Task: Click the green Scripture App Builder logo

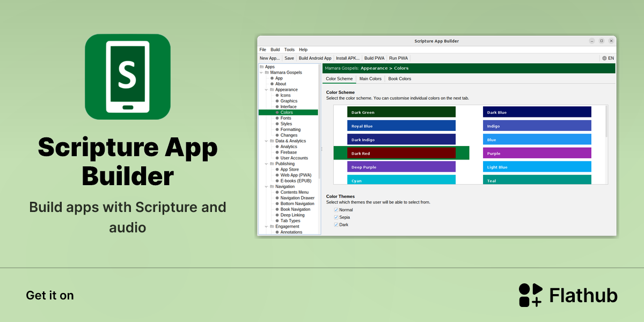Action: pos(128,76)
